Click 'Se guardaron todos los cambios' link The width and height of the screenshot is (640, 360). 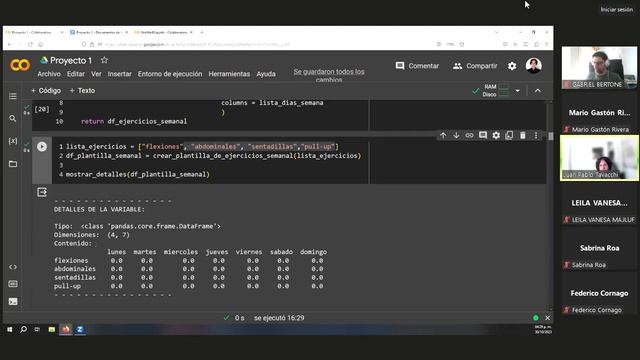point(329,75)
